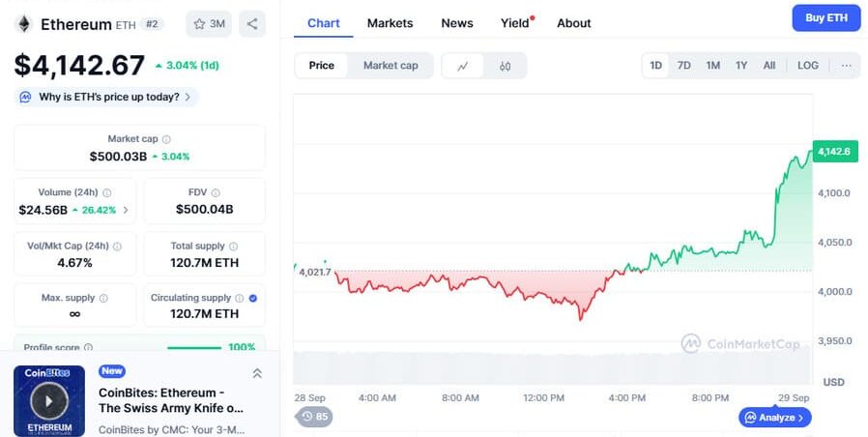The height and width of the screenshot is (437, 868).
Task: Toggle chart to Market cap view
Action: [x=391, y=66]
